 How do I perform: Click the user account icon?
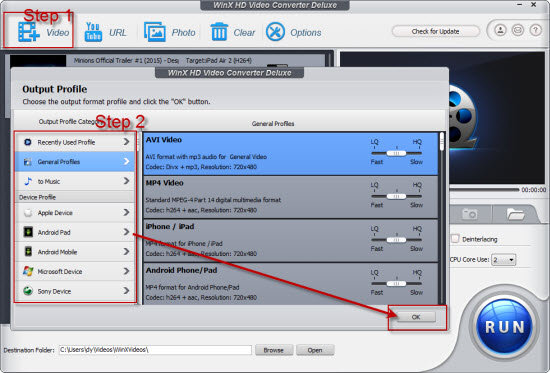click(x=501, y=30)
